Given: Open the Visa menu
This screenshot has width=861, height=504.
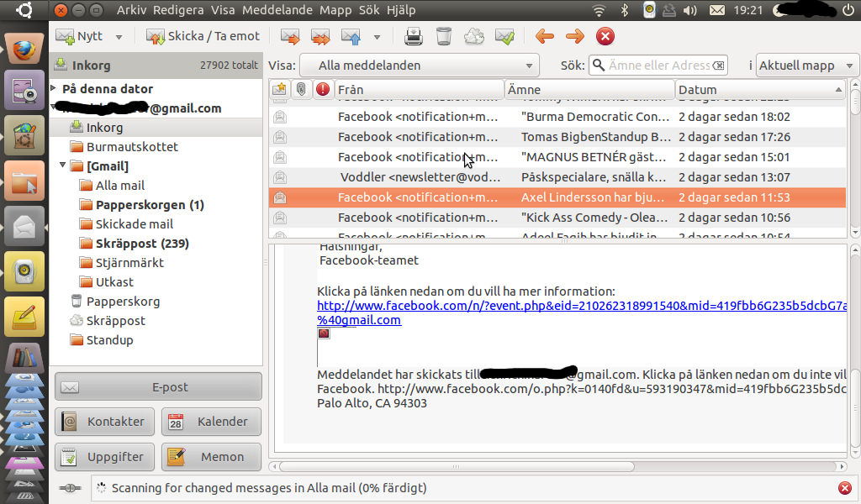Looking at the screenshot, I should pos(223,10).
